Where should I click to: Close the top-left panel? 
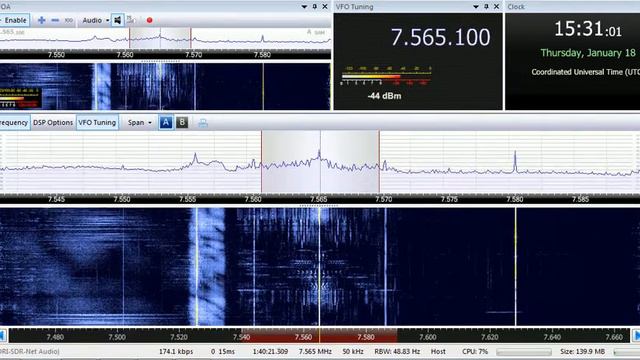pos(325,7)
